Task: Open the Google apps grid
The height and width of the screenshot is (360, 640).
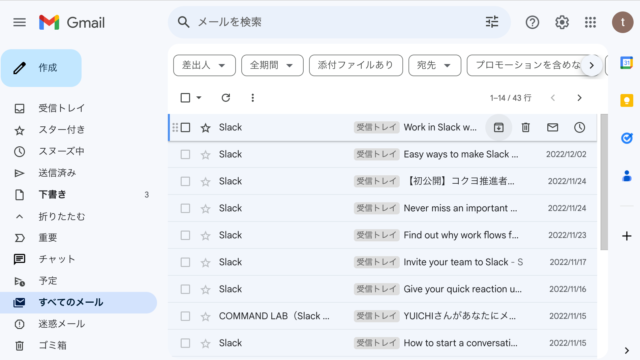Action: pos(590,22)
